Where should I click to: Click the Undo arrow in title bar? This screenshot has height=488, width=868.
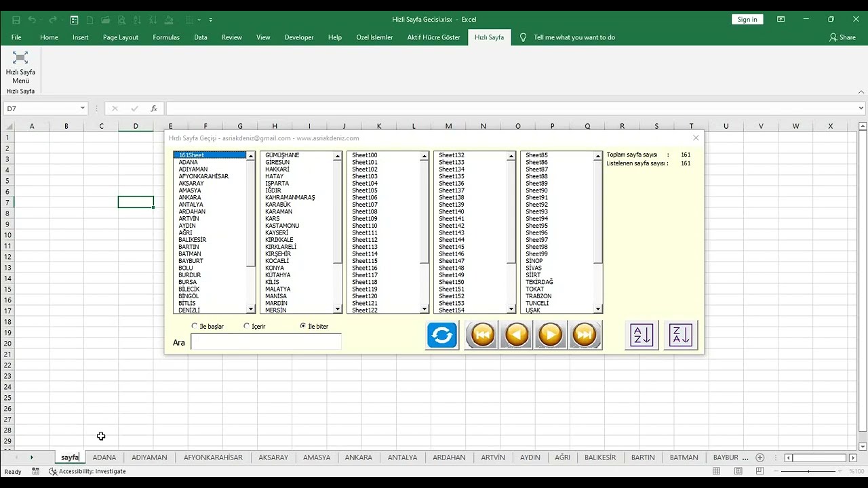pyautogui.click(x=32, y=20)
